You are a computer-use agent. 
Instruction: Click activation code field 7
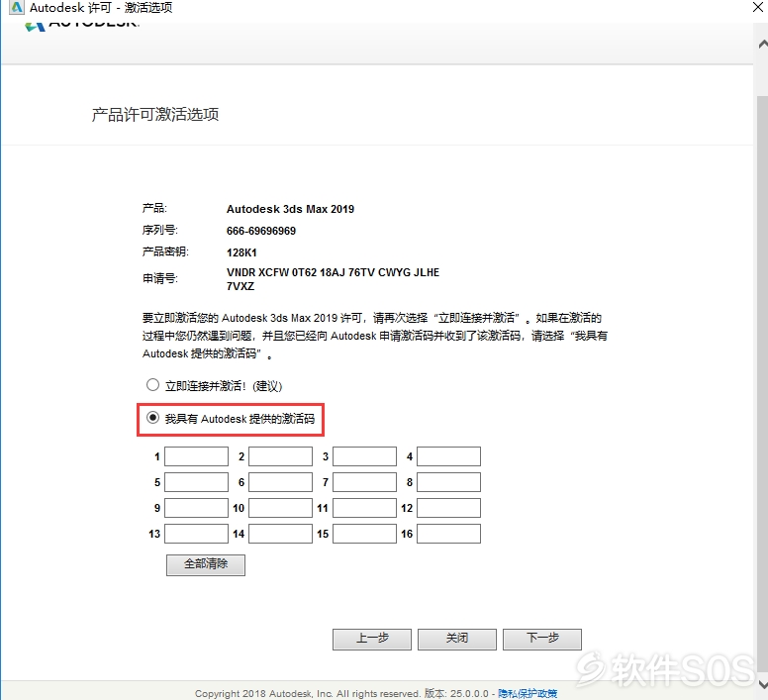click(x=365, y=482)
